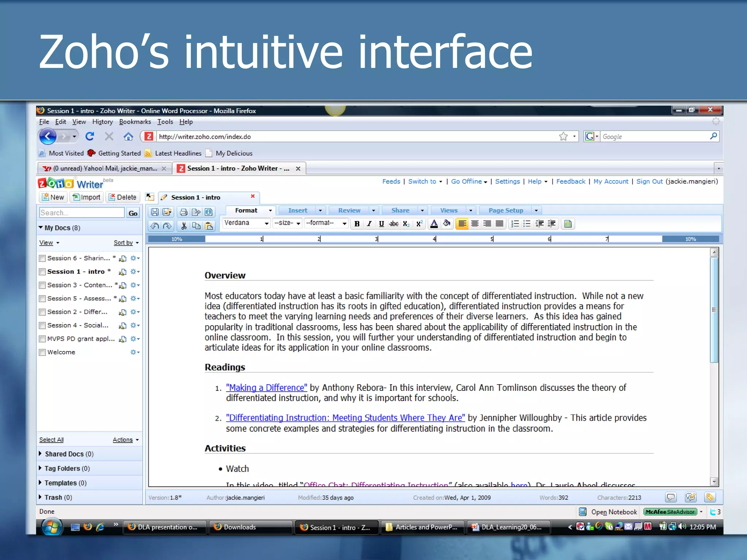Justify the text alignment
The width and height of the screenshot is (747, 560).
pos(499,224)
